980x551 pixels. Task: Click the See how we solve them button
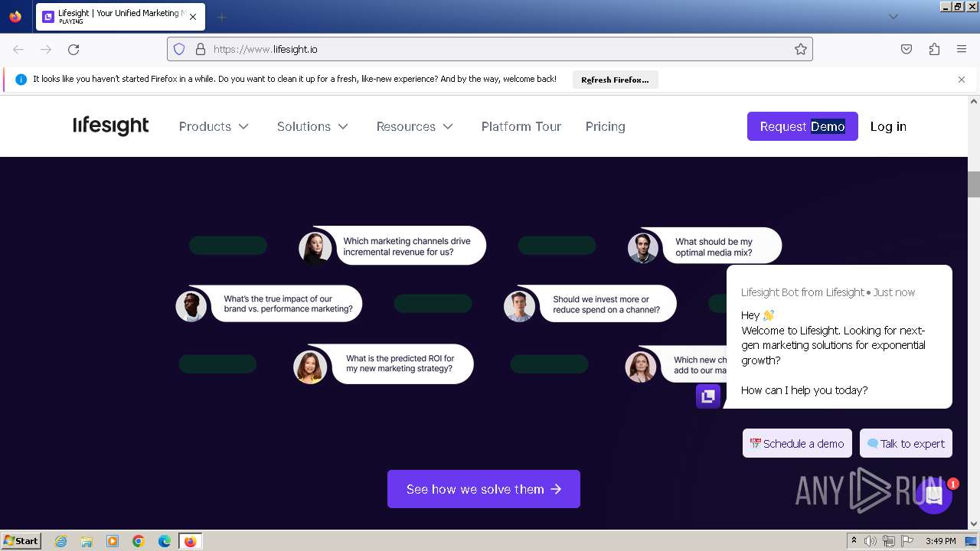tap(484, 489)
